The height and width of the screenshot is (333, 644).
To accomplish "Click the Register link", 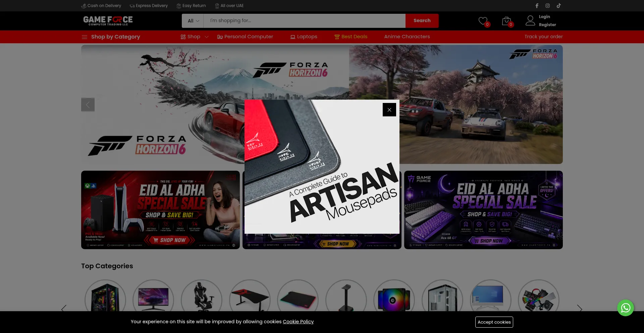I will (x=547, y=25).
